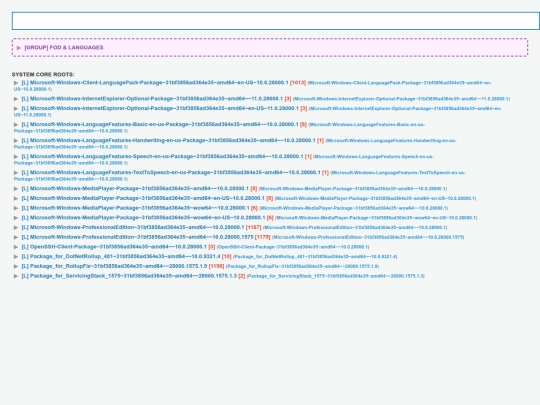Click the red [1167] count

[253, 227]
